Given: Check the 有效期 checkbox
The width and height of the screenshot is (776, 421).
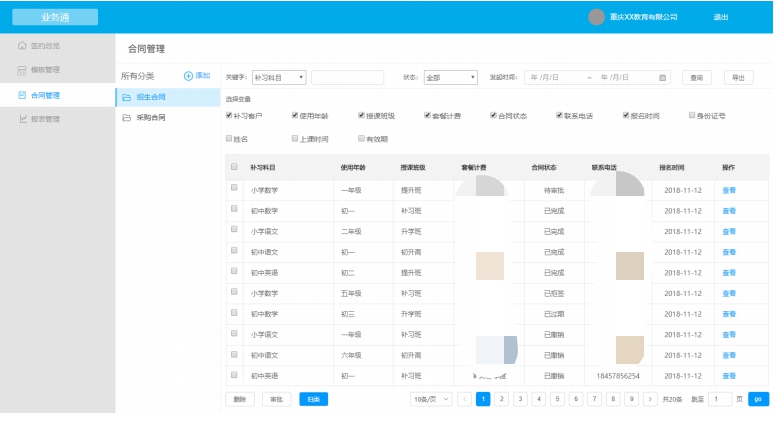Looking at the screenshot, I should coord(361,138).
